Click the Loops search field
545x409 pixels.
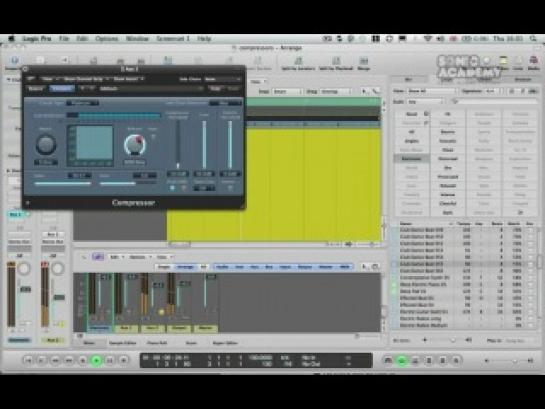click(x=495, y=102)
